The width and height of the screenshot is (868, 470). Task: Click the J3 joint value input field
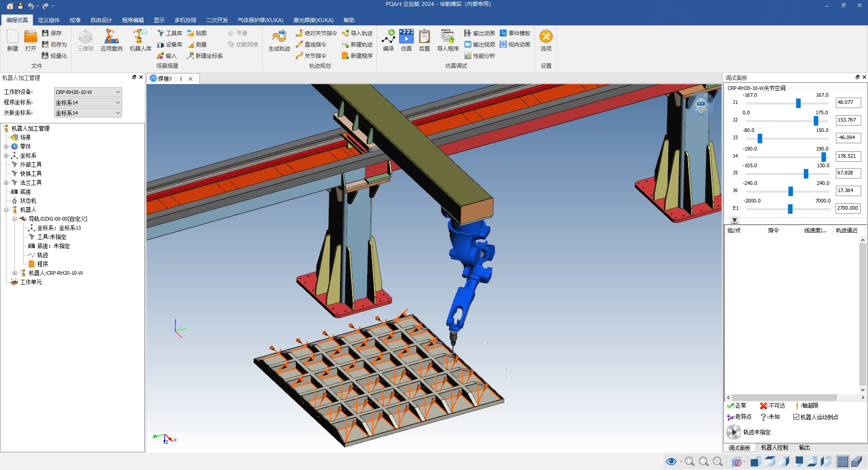[x=848, y=138]
